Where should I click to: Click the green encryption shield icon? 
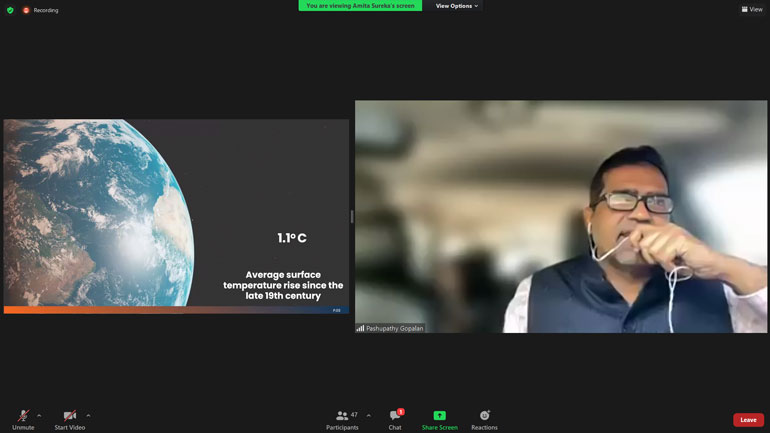(x=10, y=10)
